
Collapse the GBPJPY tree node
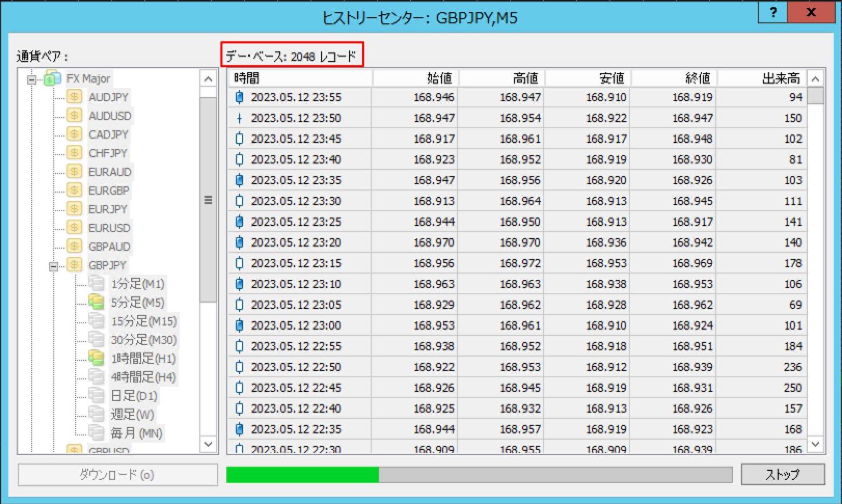coord(53,266)
